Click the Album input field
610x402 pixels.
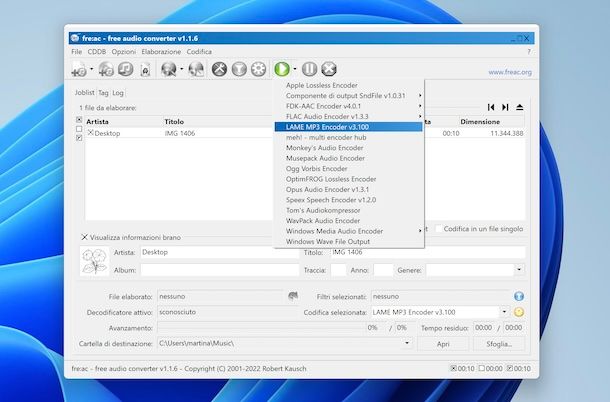point(219,270)
